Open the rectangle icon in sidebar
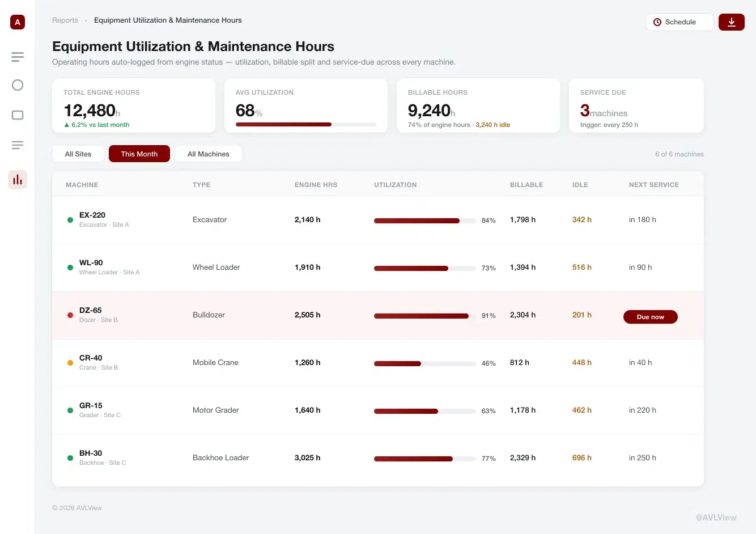The height and width of the screenshot is (534, 756). [x=18, y=115]
